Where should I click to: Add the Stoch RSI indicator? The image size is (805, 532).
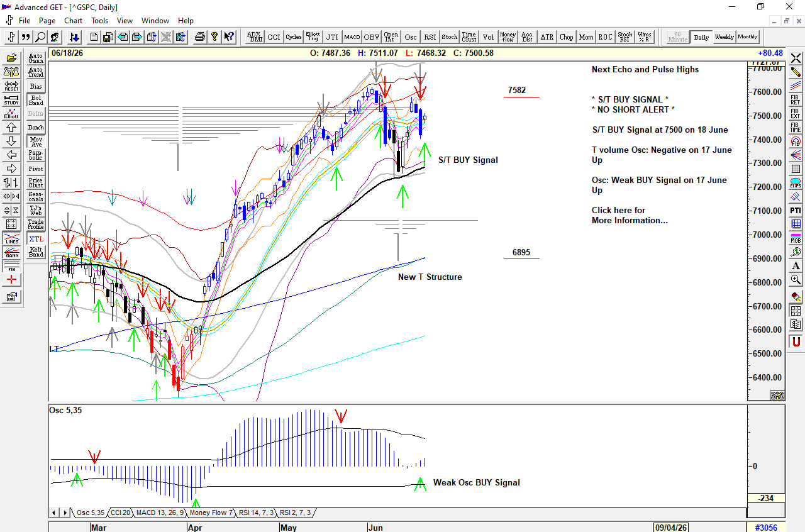[x=625, y=37]
